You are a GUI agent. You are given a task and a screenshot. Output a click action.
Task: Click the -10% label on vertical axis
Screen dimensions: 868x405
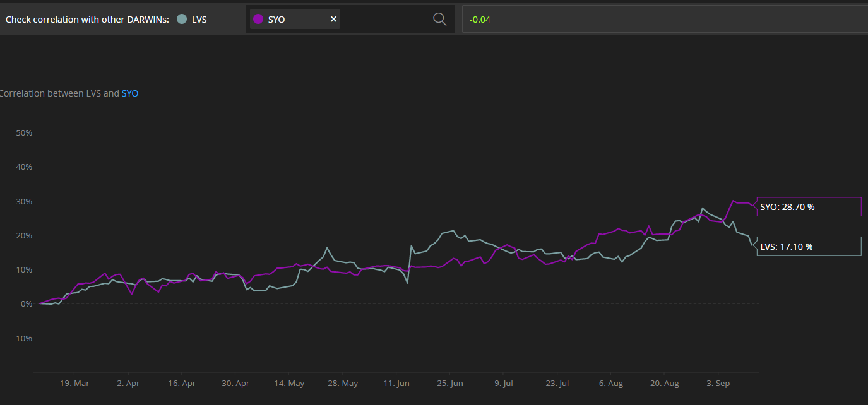pyautogui.click(x=22, y=338)
